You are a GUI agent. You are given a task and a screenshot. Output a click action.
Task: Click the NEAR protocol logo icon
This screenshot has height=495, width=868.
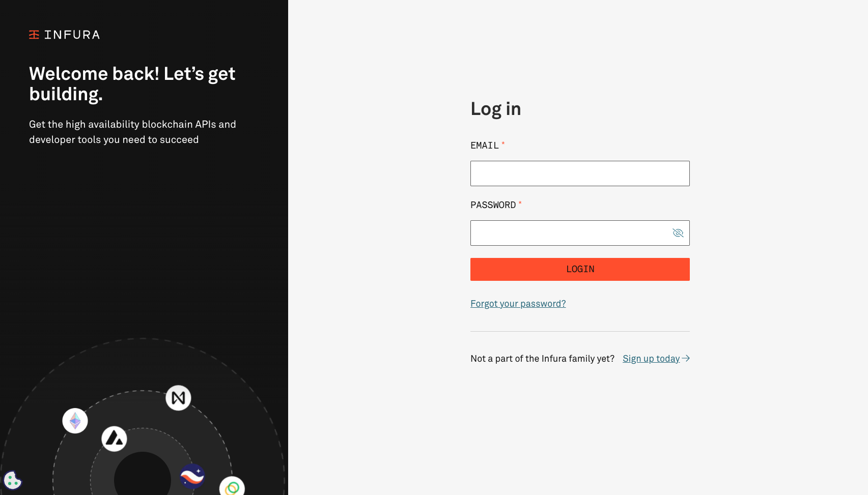point(178,398)
